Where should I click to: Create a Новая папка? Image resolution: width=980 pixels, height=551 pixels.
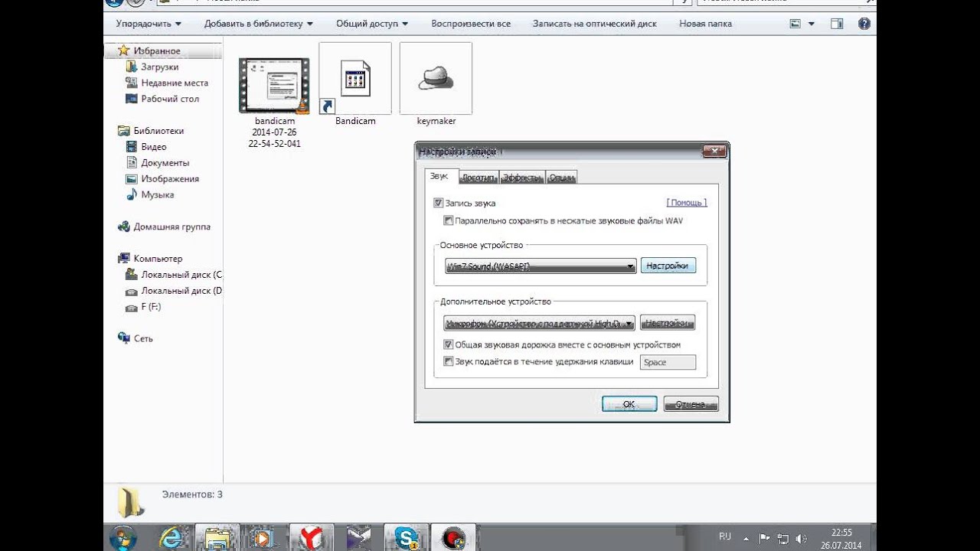[705, 24]
